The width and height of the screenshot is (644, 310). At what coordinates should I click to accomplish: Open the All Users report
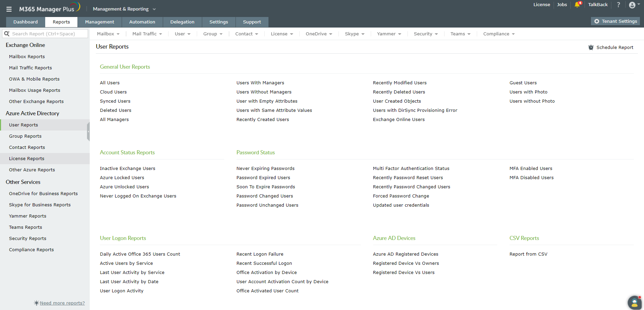coord(109,83)
